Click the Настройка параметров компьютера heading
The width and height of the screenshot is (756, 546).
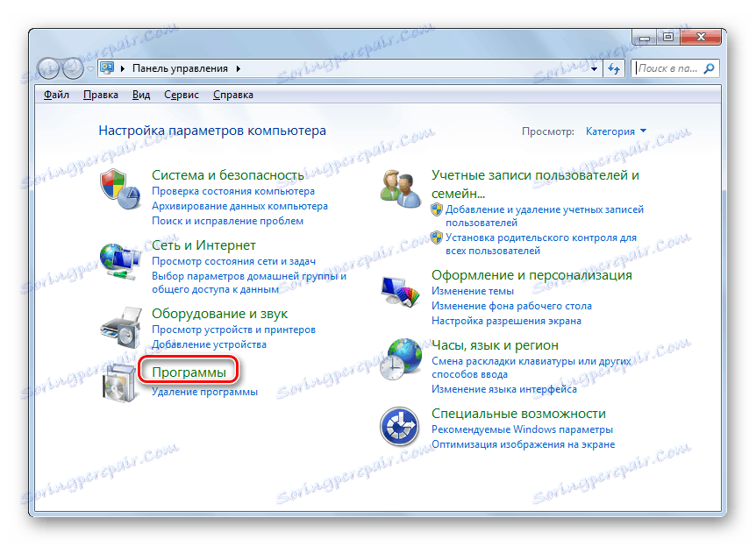click(212, 131)
